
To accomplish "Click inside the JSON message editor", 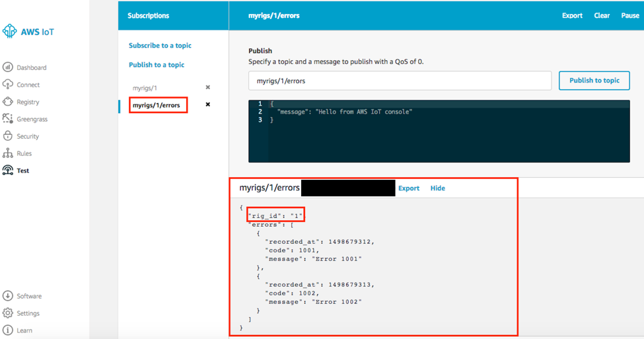I will click(439, 131).
